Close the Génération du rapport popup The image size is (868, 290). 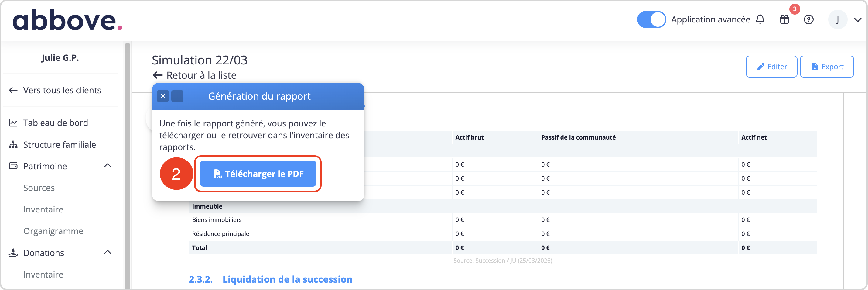163,96
